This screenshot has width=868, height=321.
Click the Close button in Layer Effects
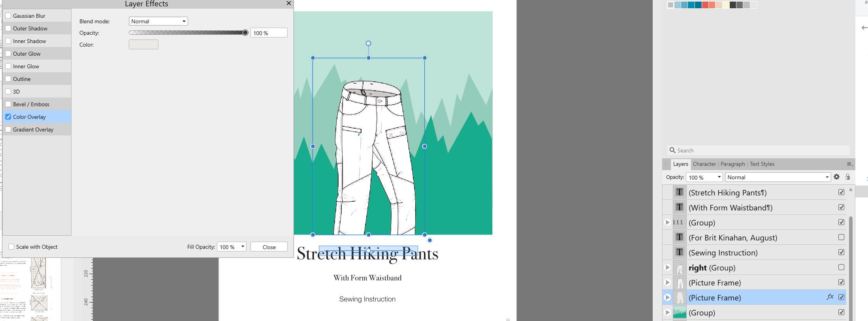269,247
